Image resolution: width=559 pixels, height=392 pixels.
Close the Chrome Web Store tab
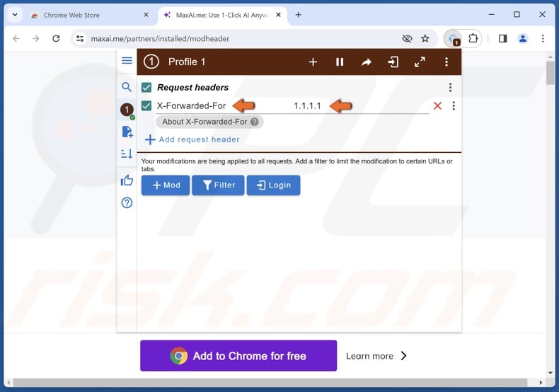[x=146, y=15]
